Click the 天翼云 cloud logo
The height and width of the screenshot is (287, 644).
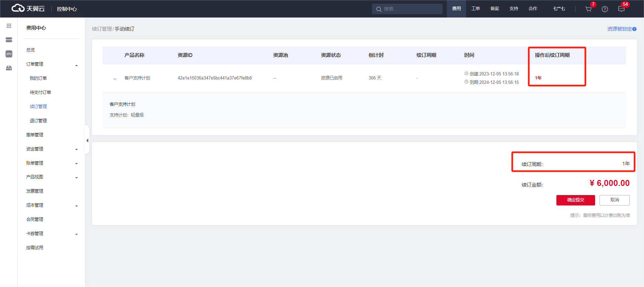tap(28, 8)
